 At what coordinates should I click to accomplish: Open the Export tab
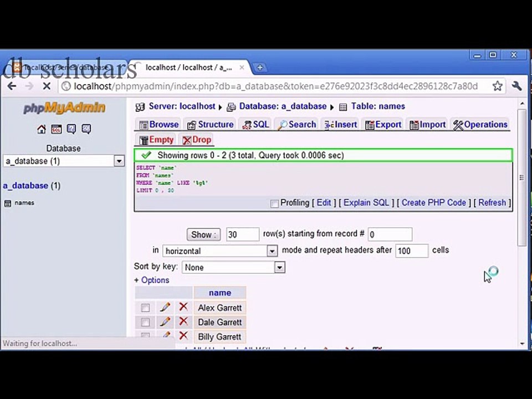pyautogui.click(x=383, y=125)
